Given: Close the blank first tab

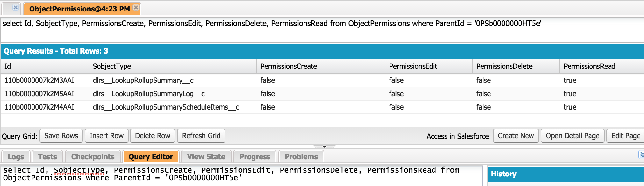Looking at the screenshot, I should pos(15,7).
